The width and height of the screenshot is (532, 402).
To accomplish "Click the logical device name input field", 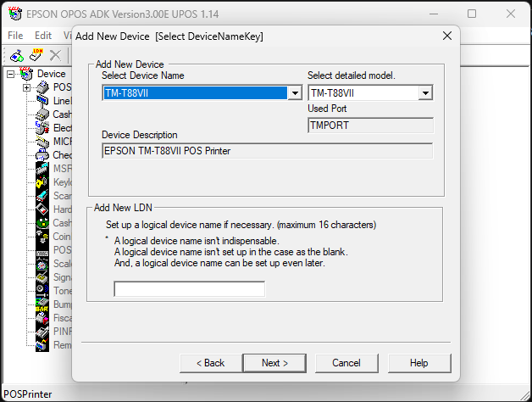I will tap(189, 289).
